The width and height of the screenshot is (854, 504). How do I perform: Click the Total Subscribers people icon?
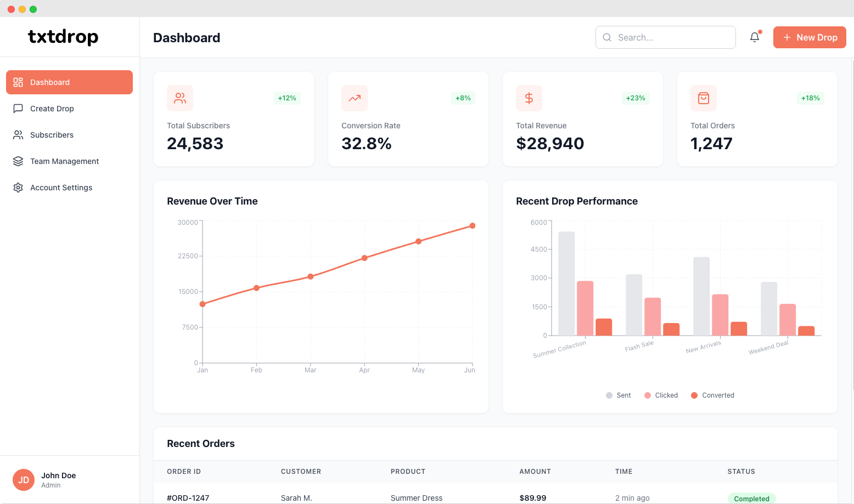(x=180, y=98)
